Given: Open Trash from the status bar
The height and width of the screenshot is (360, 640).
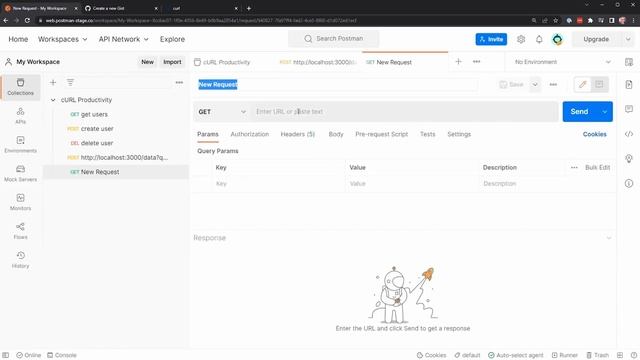Looking at the screenshot, I should pyautogui.click(x=598, y=355).
